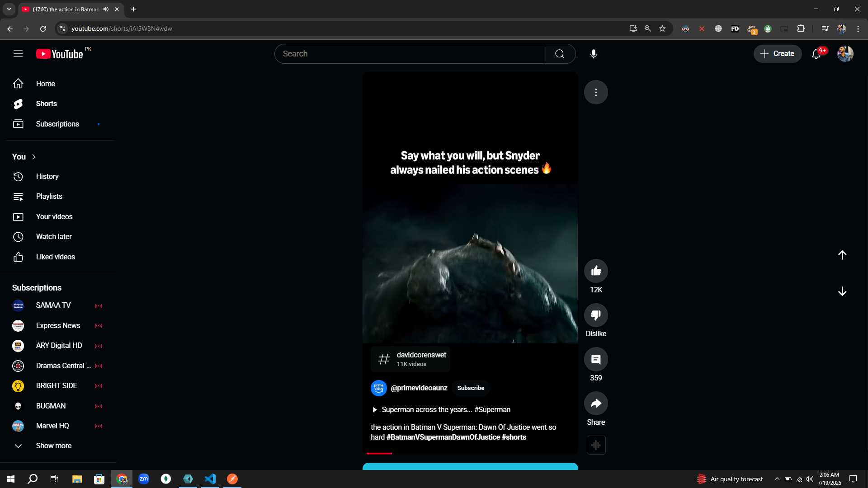Open the Short's three-dot more options
This screenshot has height=488, width=868.
[x=596, y=92]
